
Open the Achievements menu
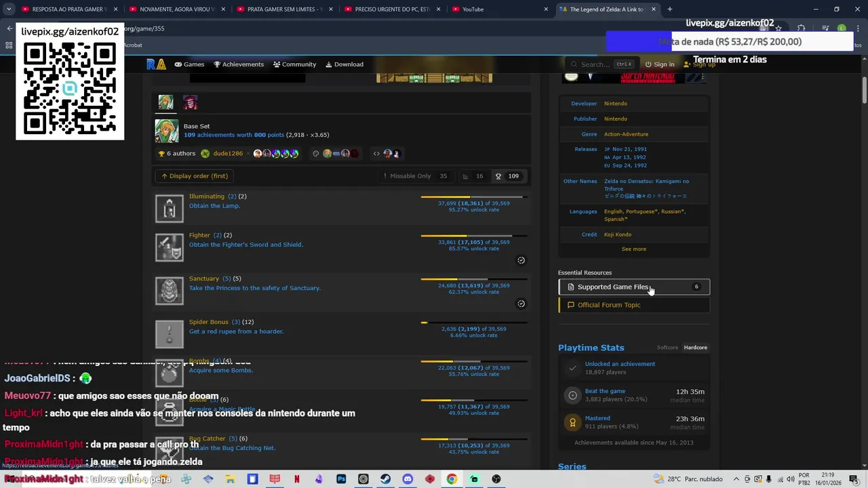pyautogui.click(x=239, y=64)
